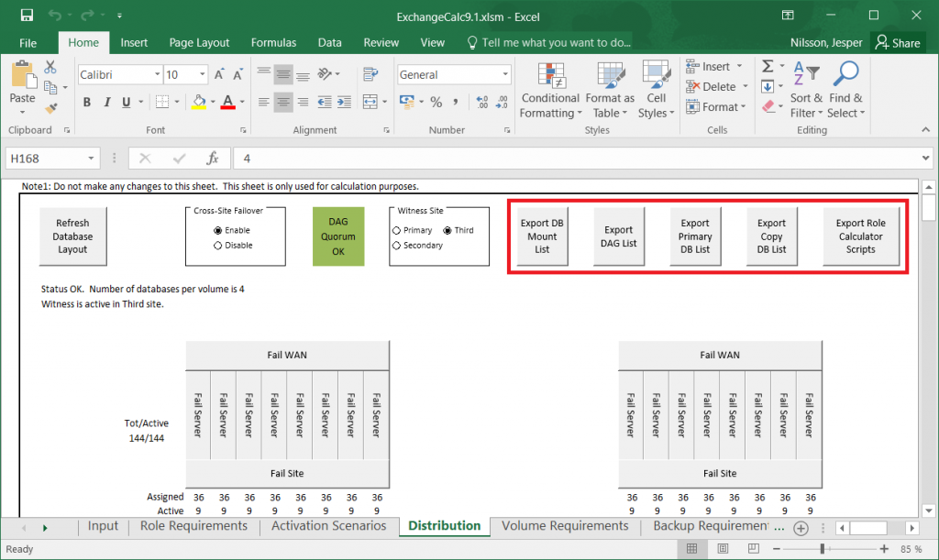
Task: Click Refresh Database Layout
Action: 72,236
